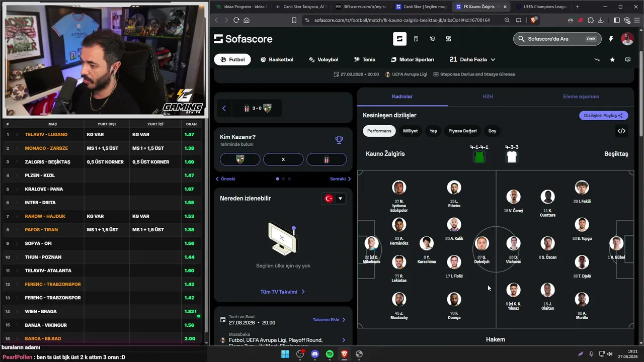Open Spotify from the taskbar
Screen dimensions: 644x362
pyautogui.click(x=330, y=354)
